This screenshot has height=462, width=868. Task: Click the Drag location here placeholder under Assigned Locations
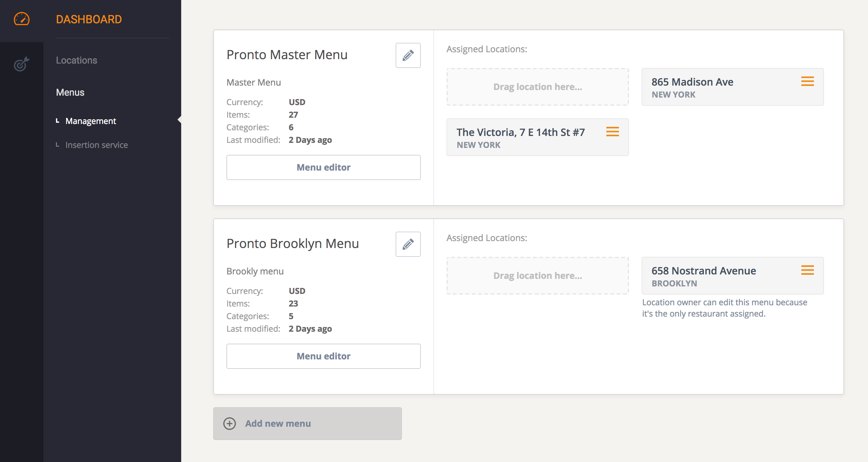coord(537,87)
